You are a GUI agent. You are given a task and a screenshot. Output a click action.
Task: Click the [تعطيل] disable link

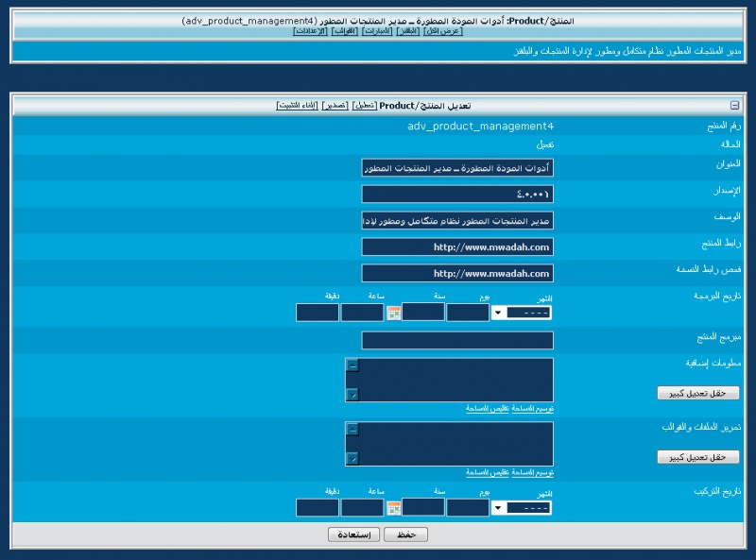(365, 106)
